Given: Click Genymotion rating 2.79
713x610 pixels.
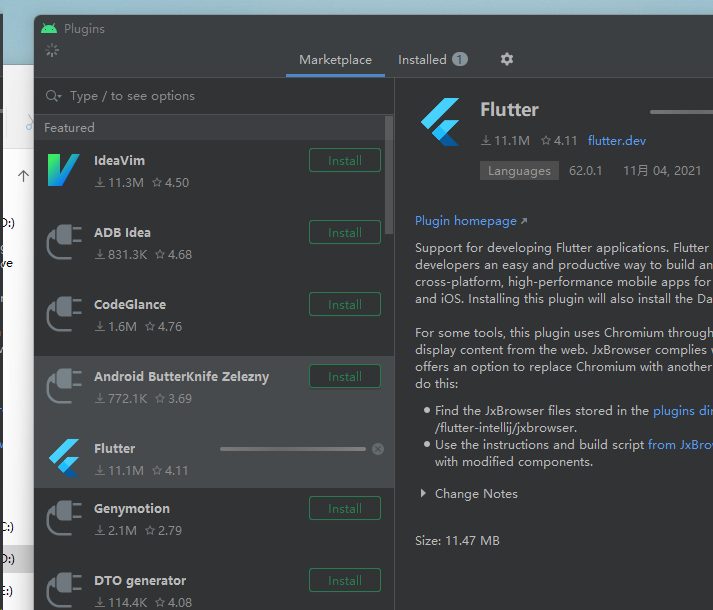Looking at the screenshot, I should point(163,530).
